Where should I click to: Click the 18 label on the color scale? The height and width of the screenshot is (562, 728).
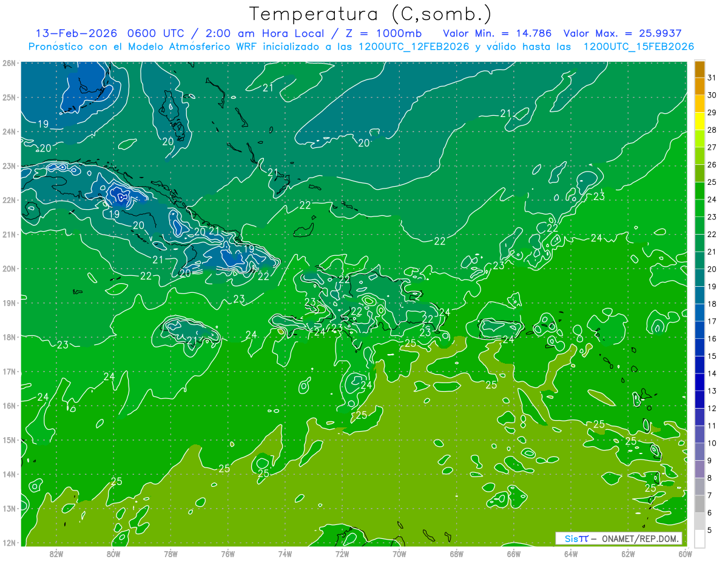click(712, 304)
